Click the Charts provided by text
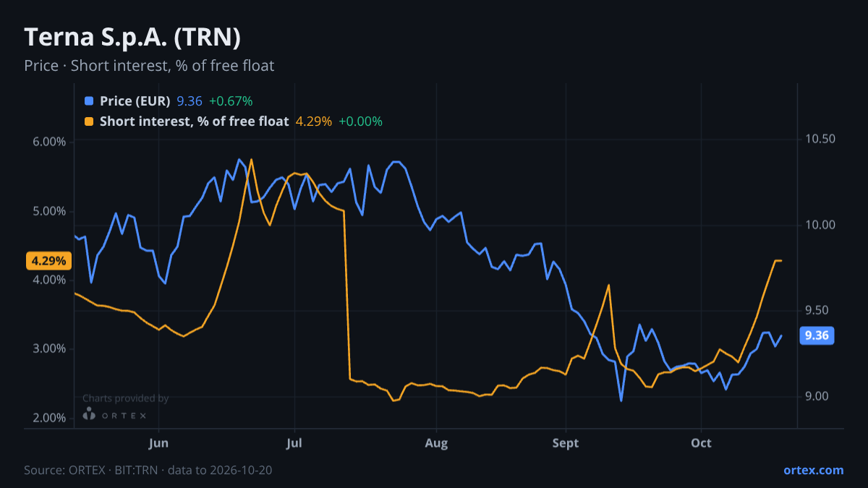Viewport: 868px width, 488px height. click(125, 398)
